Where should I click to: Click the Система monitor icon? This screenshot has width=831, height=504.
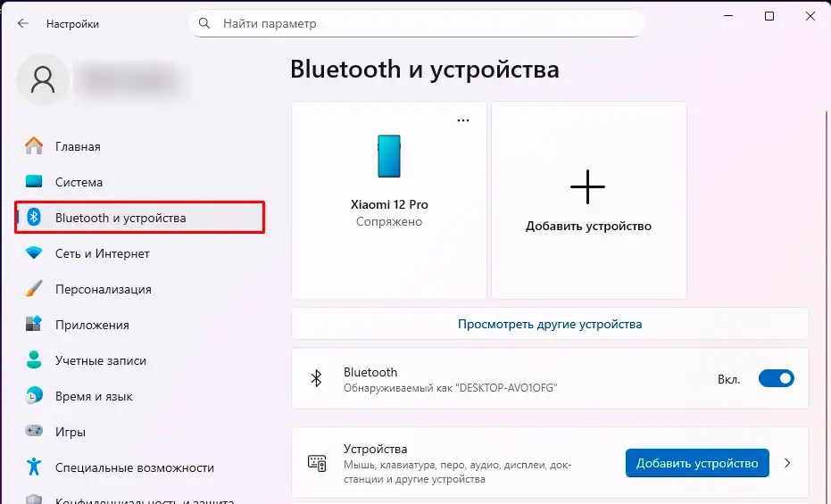pyautogui.click(x=34, y=182)
